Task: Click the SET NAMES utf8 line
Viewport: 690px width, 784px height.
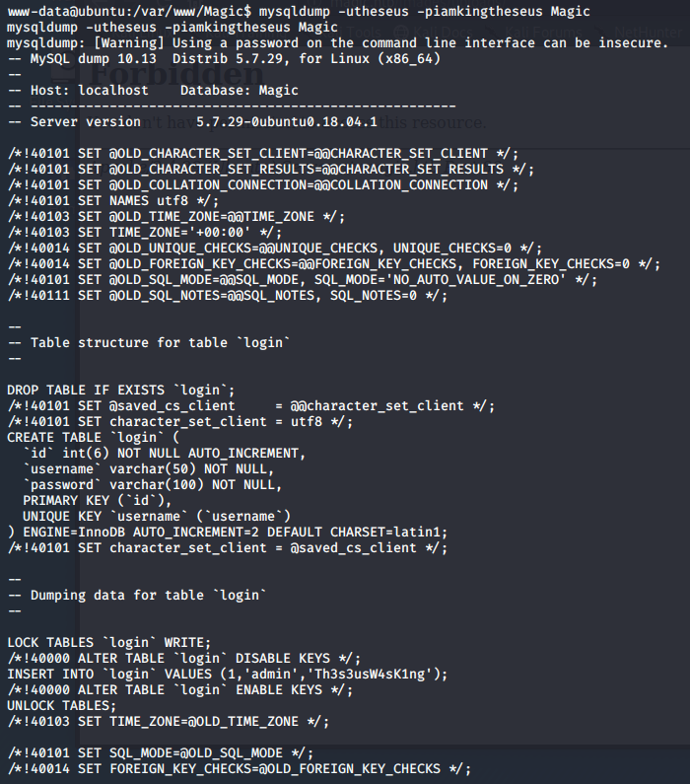Action: 113,201
